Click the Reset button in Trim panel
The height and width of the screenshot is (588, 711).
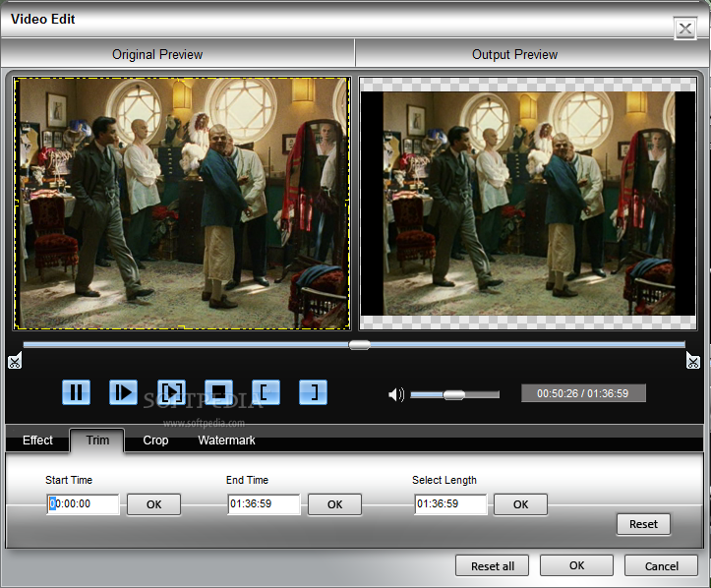coord(643,524)
